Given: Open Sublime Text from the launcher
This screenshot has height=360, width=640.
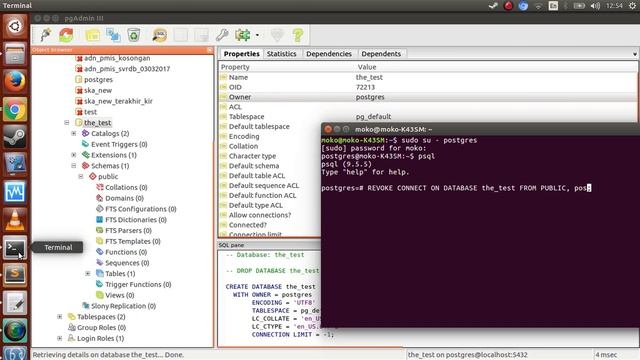Looking at the screenshot, I should (15, 275).
